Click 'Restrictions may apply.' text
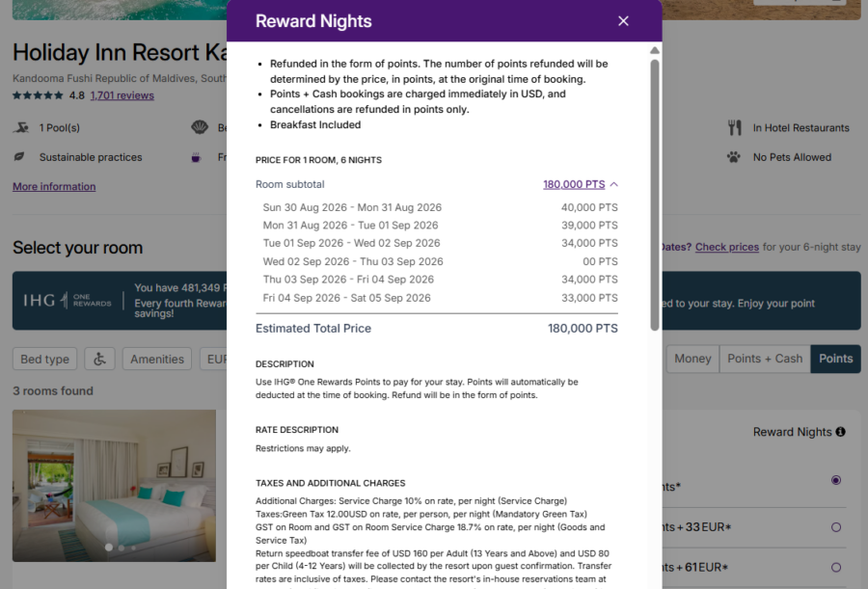This screenshot has height=589, width=868. (x=303, y=448)
